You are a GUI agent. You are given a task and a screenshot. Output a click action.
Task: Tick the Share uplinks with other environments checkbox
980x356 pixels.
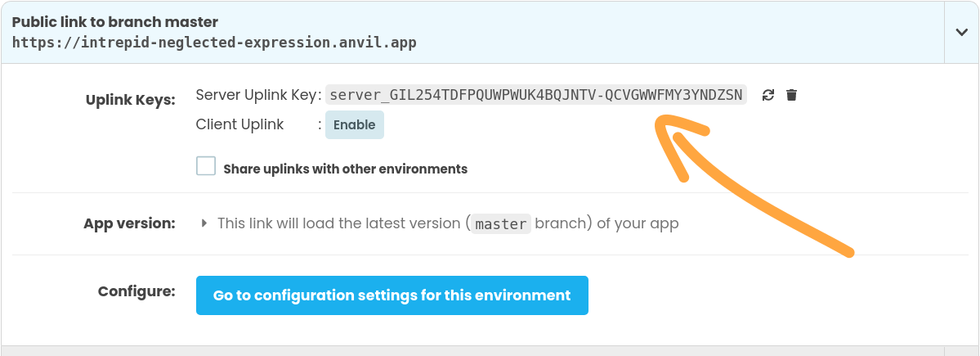206,167
